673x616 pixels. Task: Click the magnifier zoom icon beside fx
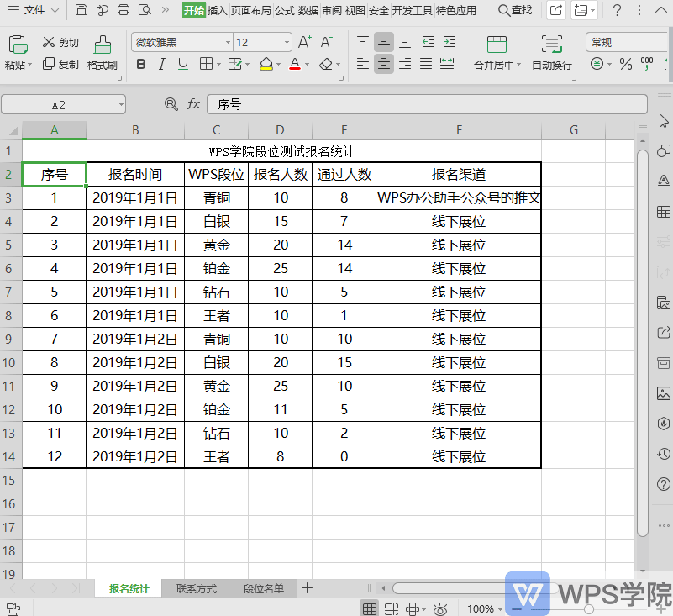pos(171,104)
